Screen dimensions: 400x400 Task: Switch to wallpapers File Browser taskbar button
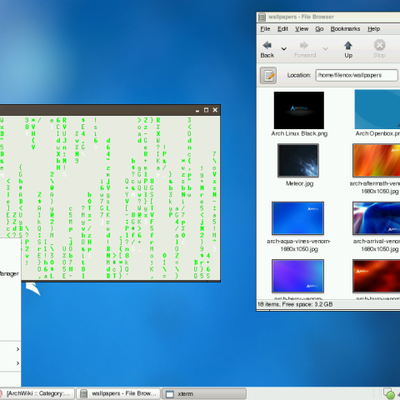pyautogui.click(x=118, y=394)
